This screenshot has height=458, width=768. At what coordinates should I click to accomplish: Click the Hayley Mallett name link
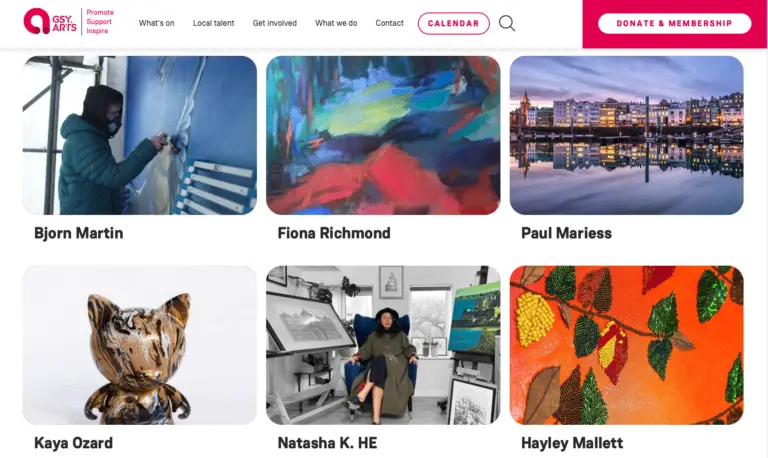[x=572, y=443]
